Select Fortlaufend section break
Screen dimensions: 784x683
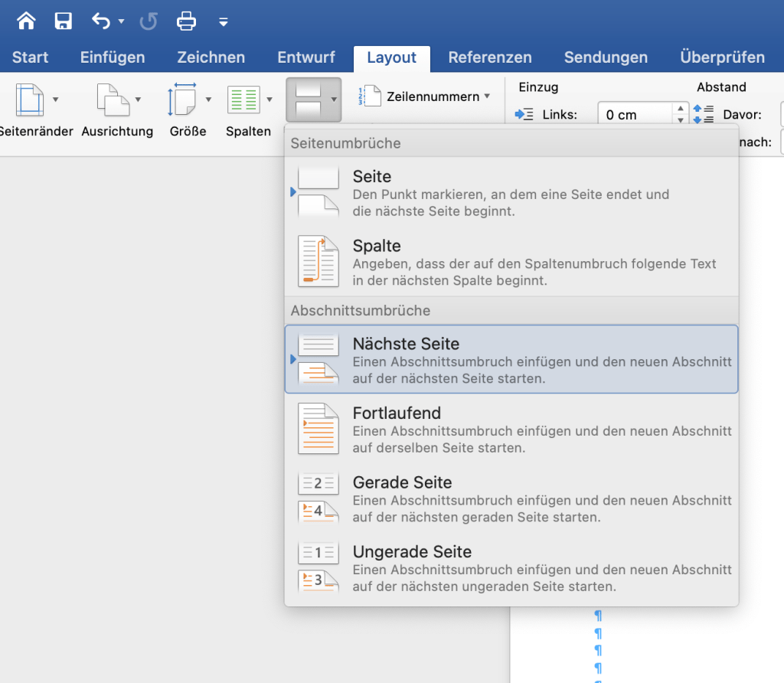[511, 430]
